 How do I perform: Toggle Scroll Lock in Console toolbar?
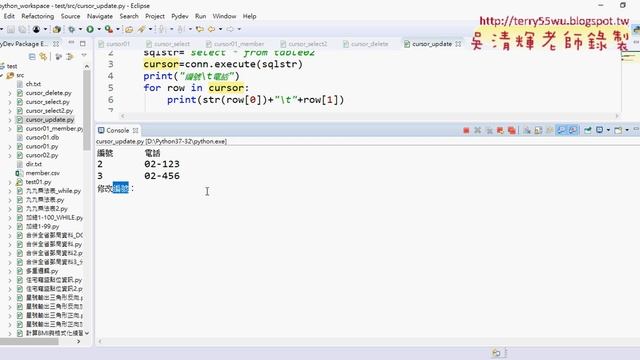(538, 130)
